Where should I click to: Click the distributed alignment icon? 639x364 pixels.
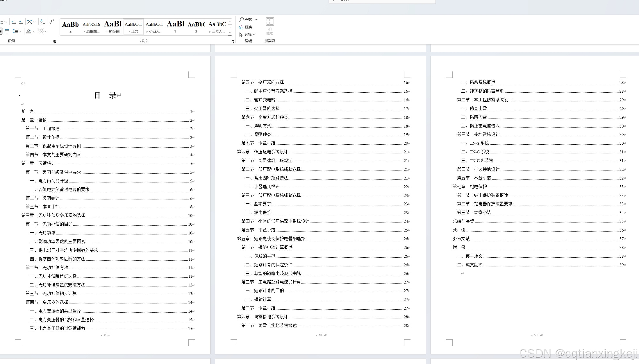pyautogui.click(x=7, y=31)
